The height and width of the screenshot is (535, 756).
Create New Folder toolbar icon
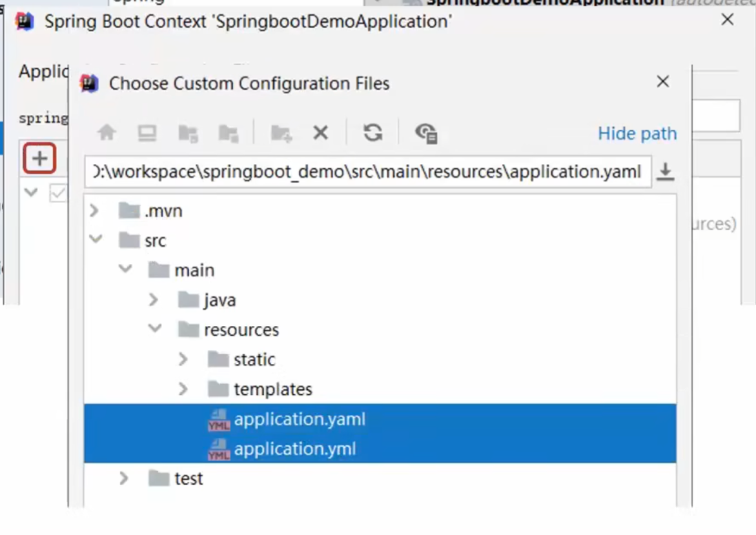(x=281, y=132)
